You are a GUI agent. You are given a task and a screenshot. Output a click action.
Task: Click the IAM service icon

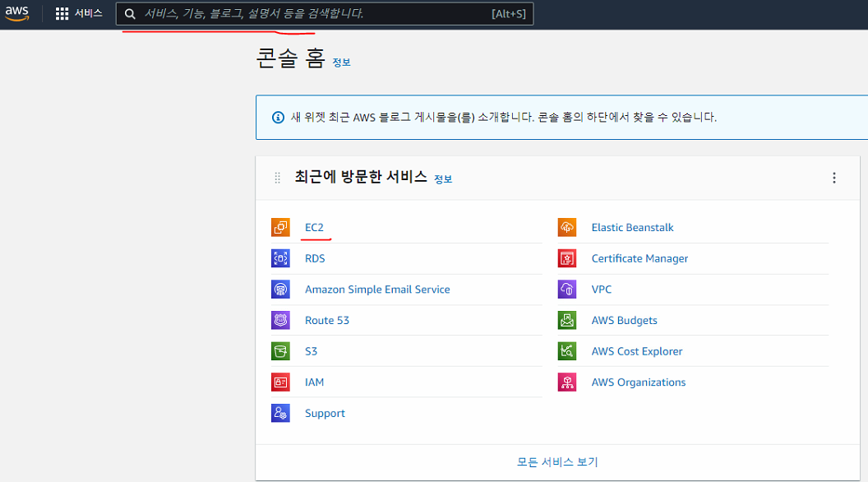point(280,382)
